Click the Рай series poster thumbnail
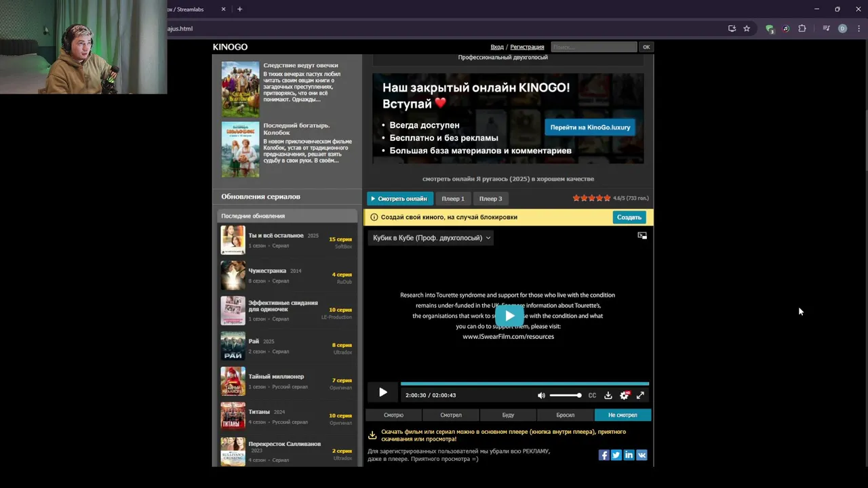 [233, 346]
